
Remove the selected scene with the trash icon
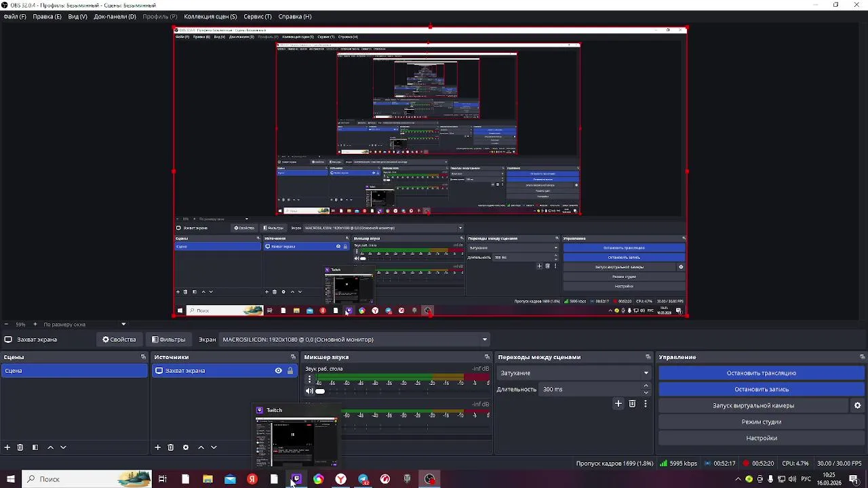(x=20, y=447)
